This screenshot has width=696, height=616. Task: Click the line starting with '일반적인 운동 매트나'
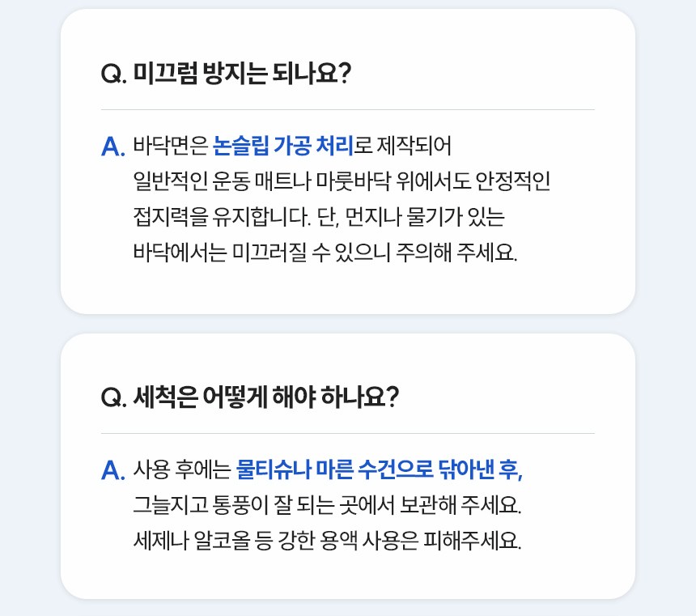click(342, 181)
